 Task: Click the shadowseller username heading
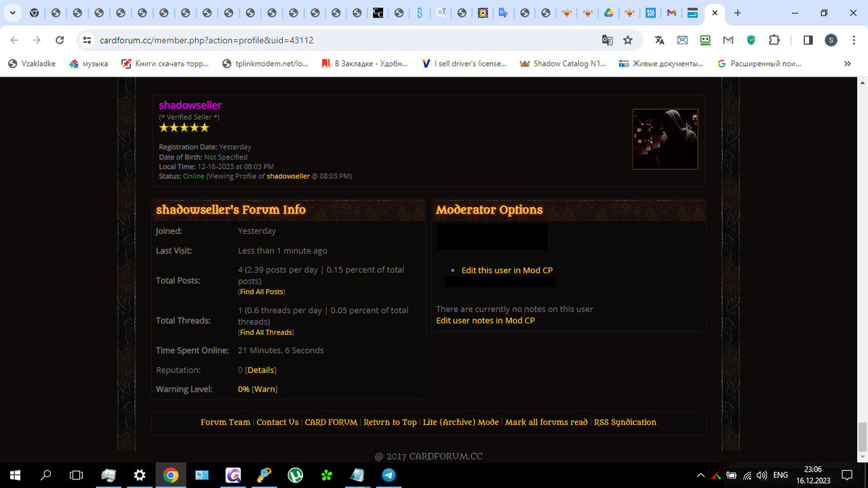click(190, 105)
